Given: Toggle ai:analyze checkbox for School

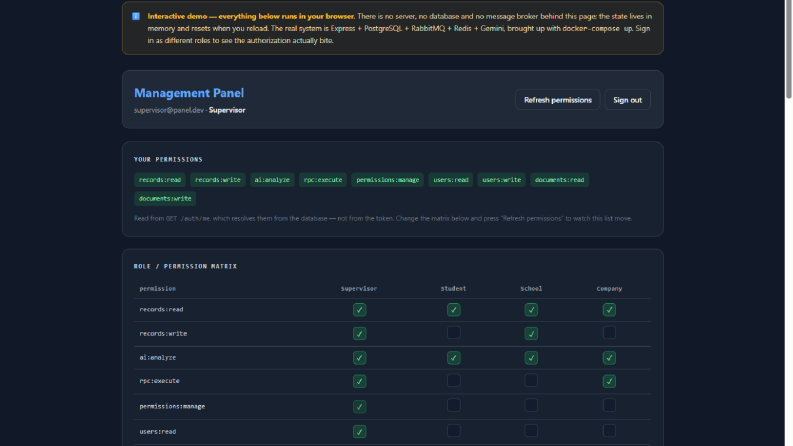Looking at the screenshot, I should (531, 358).
